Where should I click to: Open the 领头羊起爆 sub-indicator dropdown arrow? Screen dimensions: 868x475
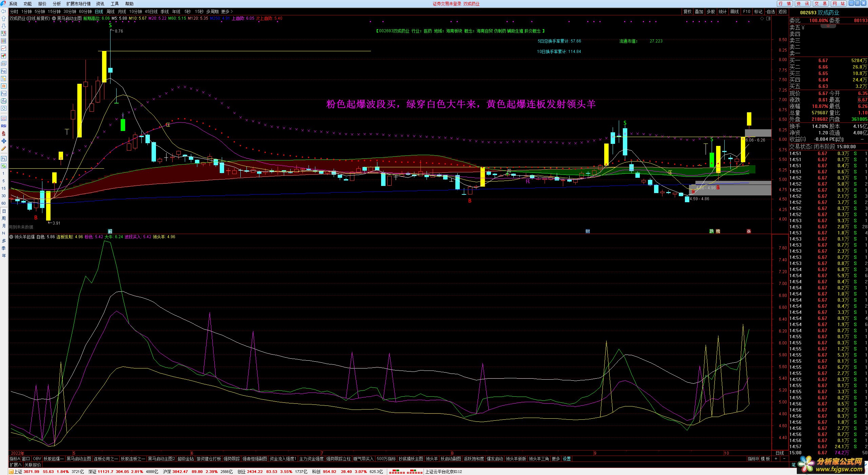click(11, 237)
